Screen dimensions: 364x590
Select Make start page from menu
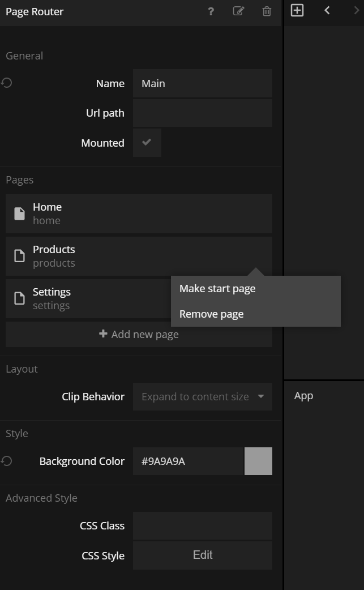(217, 289)
